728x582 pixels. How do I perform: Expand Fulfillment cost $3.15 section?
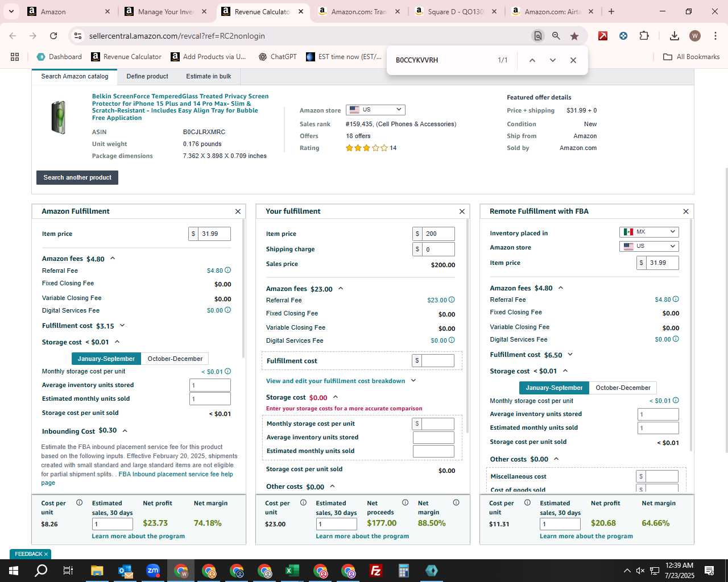[122, 326]
